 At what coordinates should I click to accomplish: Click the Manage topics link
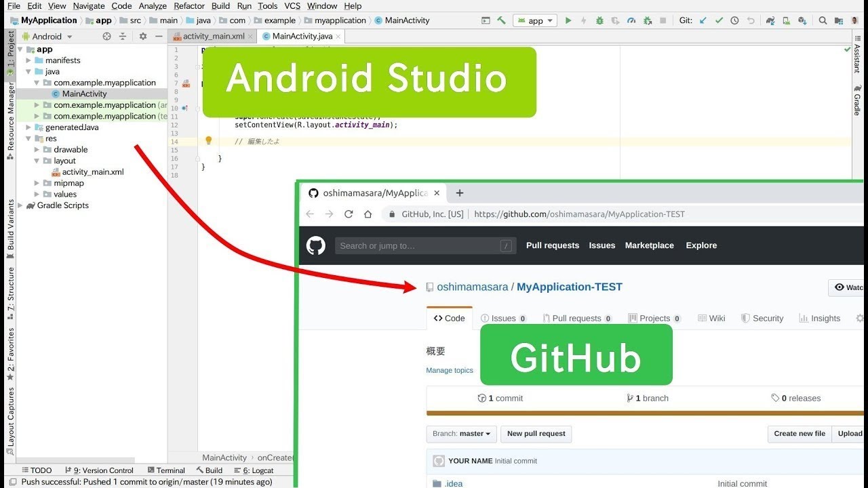(x=450, y=371)
